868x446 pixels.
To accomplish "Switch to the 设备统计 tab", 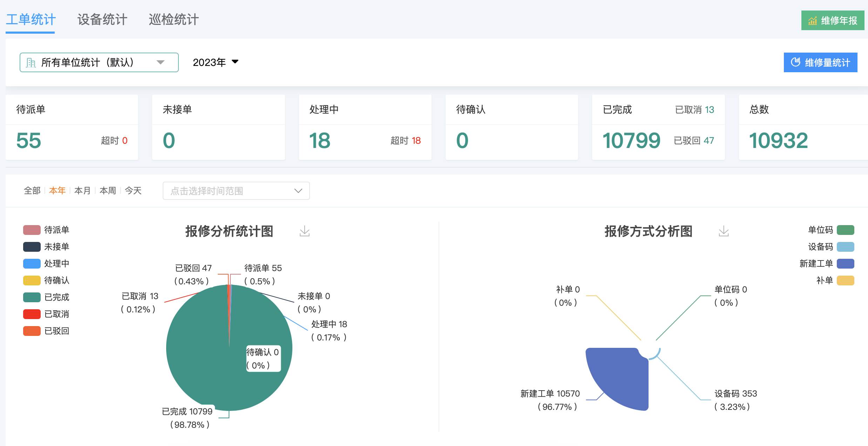I will pyautogui.click(x=102, y=20).
